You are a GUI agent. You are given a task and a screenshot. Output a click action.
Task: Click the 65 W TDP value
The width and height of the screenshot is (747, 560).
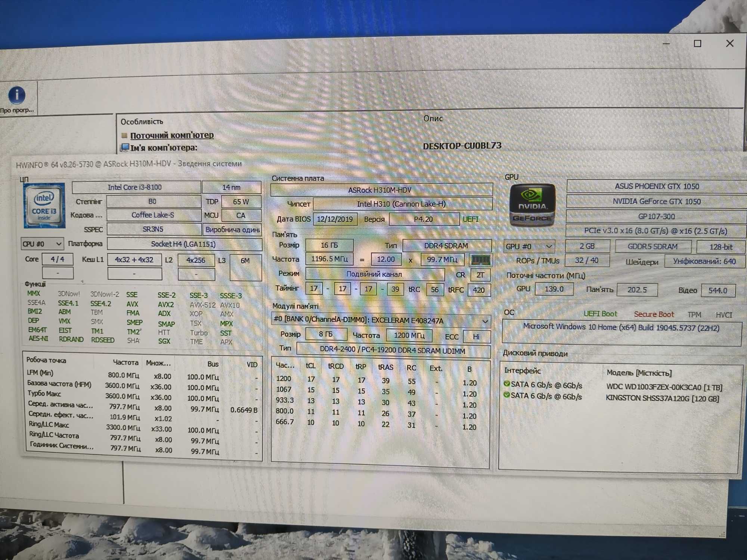coord(241,202)
